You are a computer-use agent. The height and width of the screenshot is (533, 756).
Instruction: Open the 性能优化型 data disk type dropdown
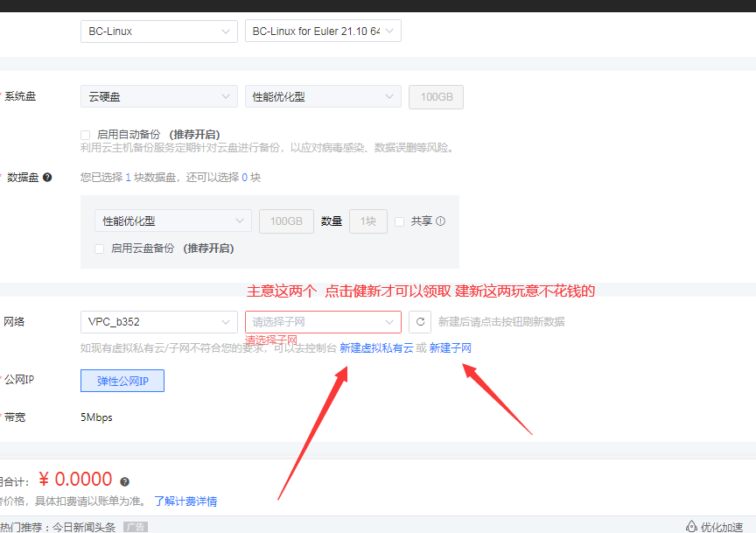click(x=172, y=221)
